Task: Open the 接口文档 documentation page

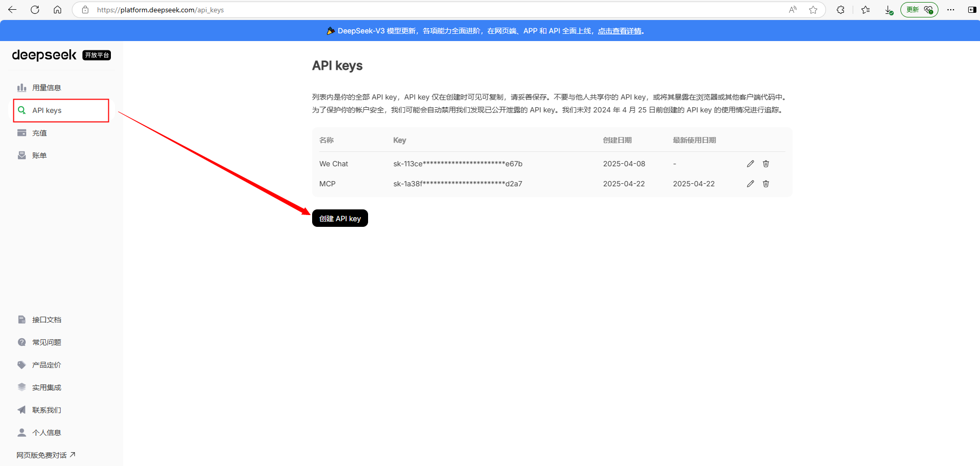Action: pos(47,319)
